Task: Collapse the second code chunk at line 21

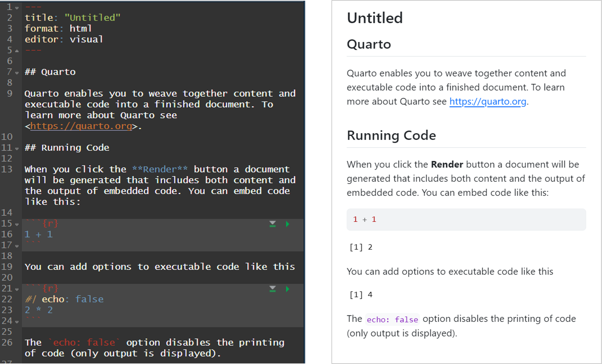Action: [x=17, y=289]
